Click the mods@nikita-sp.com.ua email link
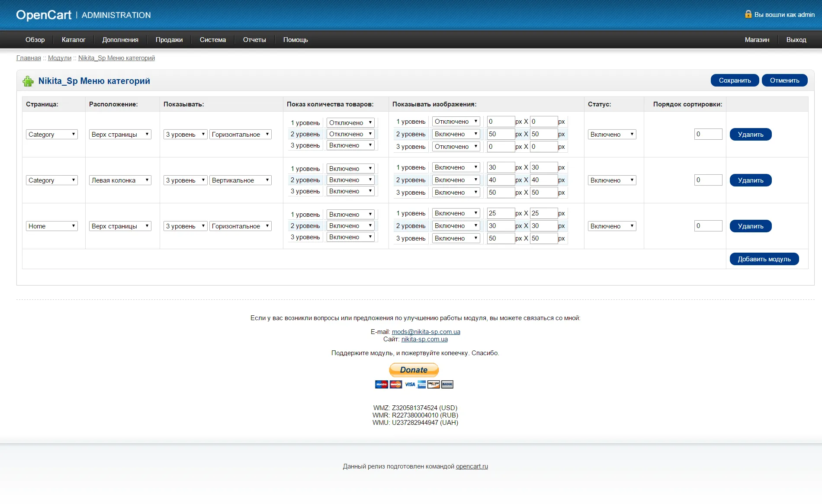Screen dimensions: 822x504 426,332
